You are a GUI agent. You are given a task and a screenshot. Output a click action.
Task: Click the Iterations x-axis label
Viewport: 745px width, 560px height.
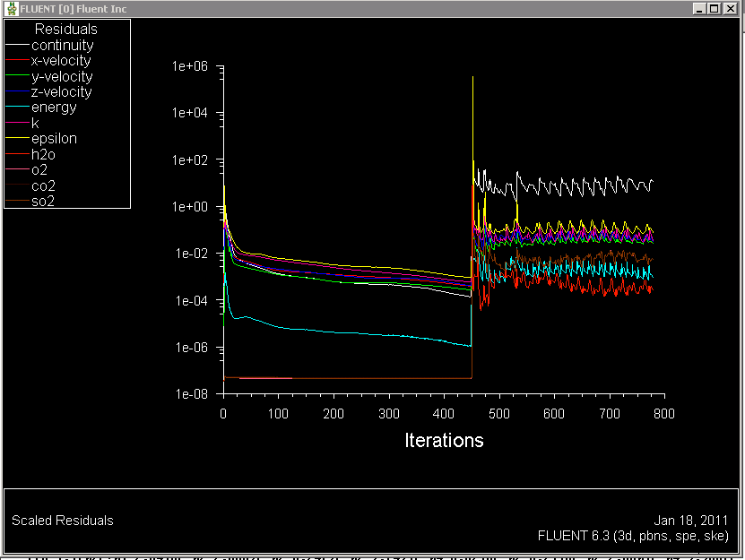click(444, 440)
